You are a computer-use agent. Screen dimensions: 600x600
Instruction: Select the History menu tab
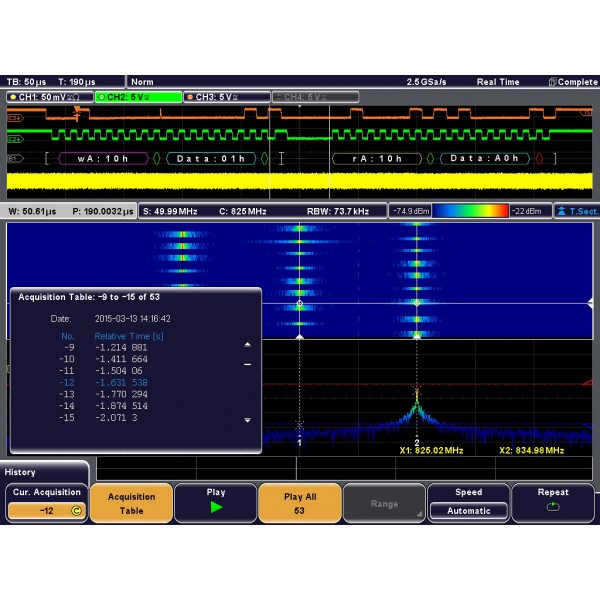tap(22, 472)
